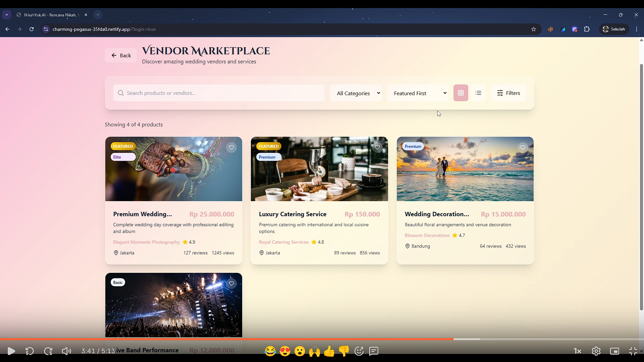This screenshot has width=644, height=362.
Task: Send the thumbs up reaction
Action: [x=329, y=351]
